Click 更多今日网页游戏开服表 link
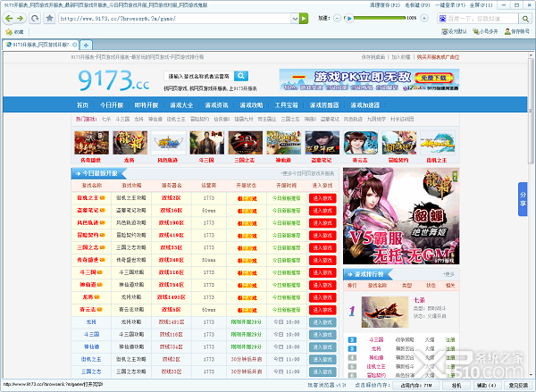The height and width of the screenshot is (392, 536). tap(307, 173)
